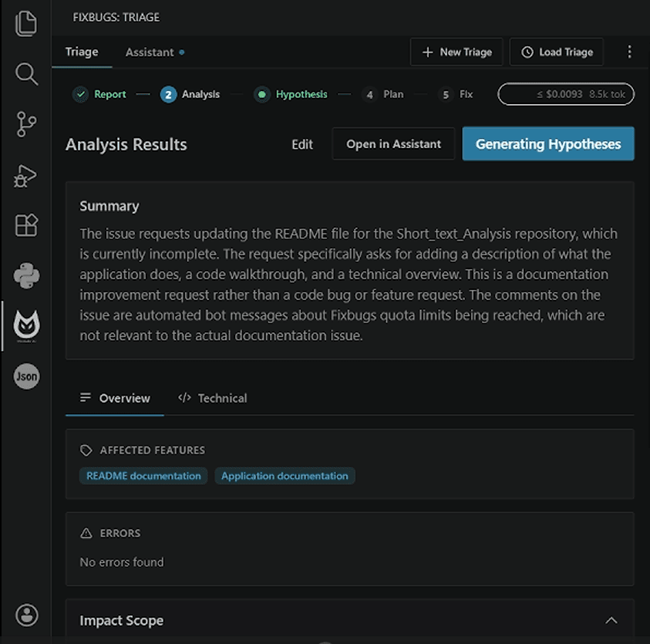
Task: Select the Technical tab
Action: tap(213, 399)
